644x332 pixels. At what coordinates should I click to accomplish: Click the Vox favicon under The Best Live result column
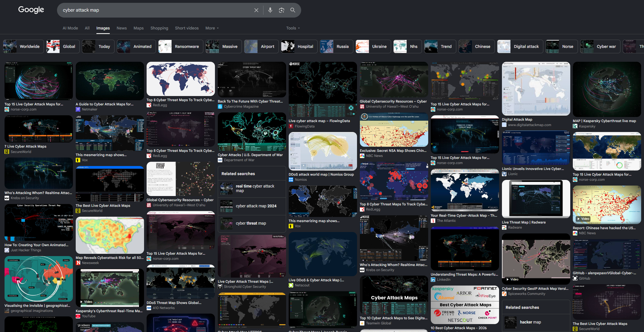click(x=78, y=160)
